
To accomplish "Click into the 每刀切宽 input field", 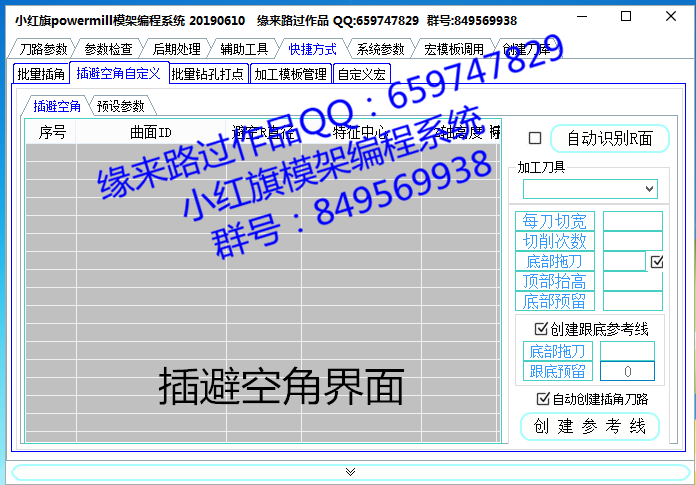I will click(633, 221).
